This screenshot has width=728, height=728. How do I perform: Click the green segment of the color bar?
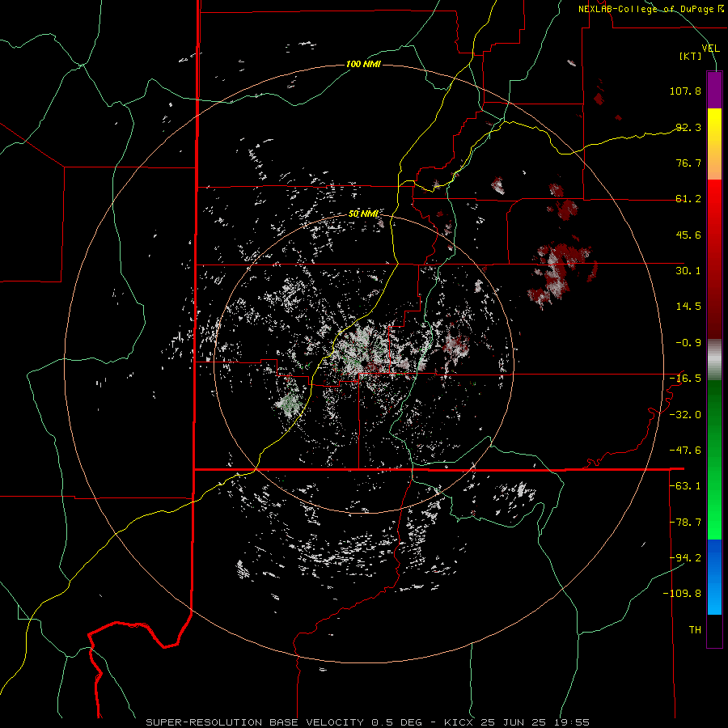pos(714,459)
